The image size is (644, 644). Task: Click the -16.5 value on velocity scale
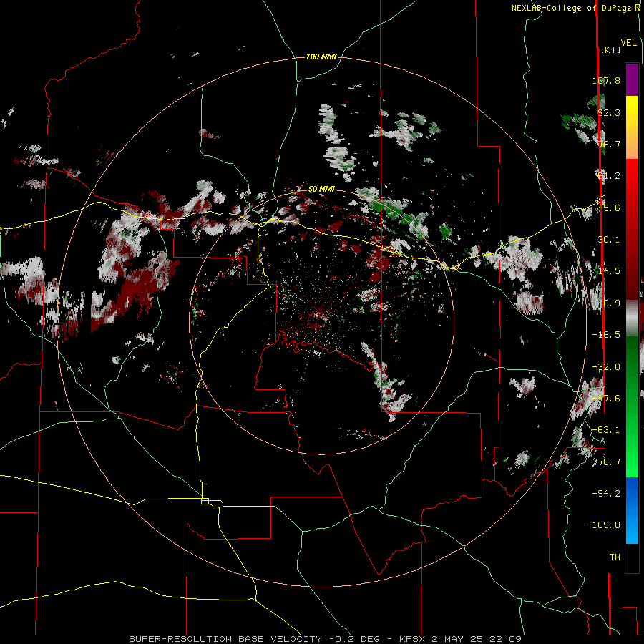tap(606, 335)
